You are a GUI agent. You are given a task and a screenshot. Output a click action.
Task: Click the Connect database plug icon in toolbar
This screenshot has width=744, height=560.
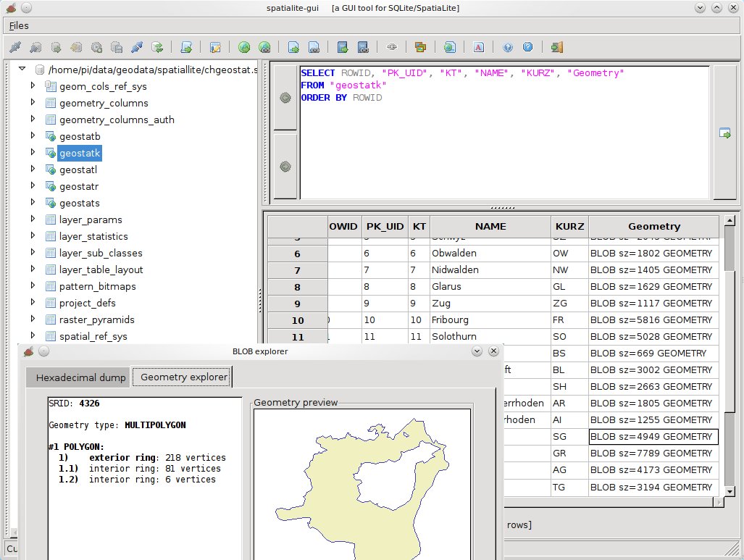point(15,47)
